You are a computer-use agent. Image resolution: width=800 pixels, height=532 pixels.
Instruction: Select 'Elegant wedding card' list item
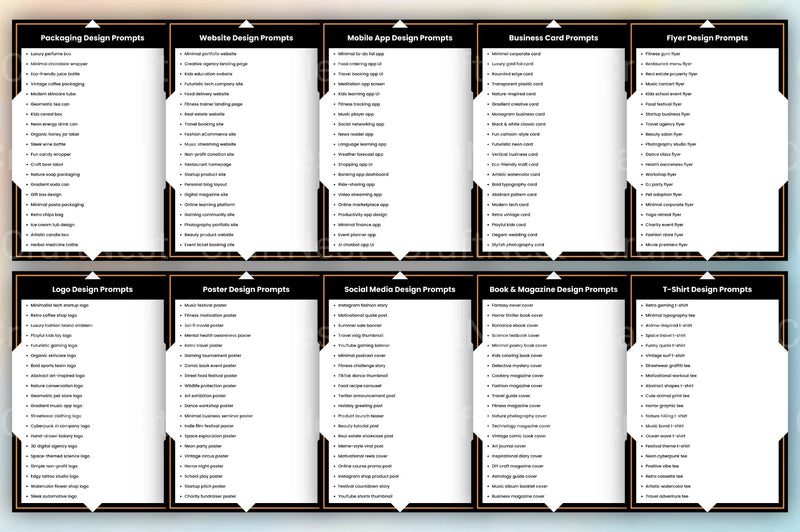[514, 235]
